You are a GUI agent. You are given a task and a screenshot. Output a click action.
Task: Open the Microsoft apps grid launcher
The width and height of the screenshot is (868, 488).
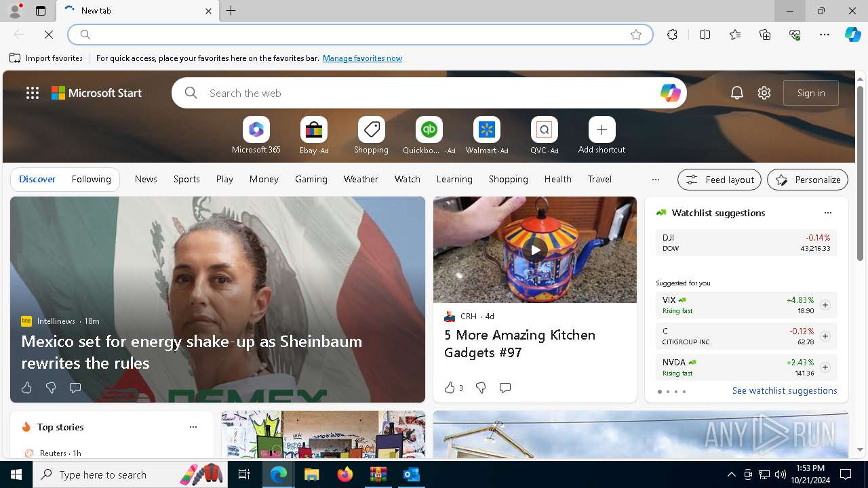coord(33,93)
